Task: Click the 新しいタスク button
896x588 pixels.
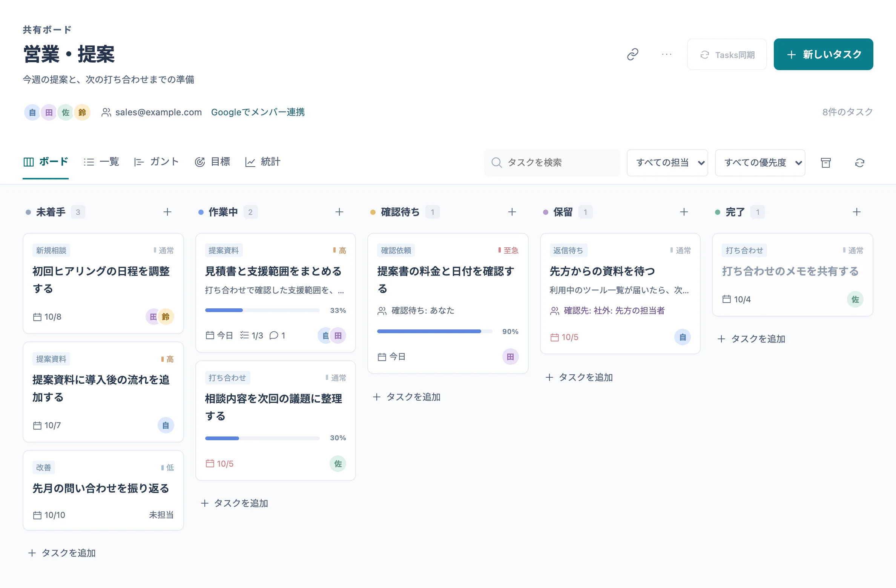Action: 823,54
